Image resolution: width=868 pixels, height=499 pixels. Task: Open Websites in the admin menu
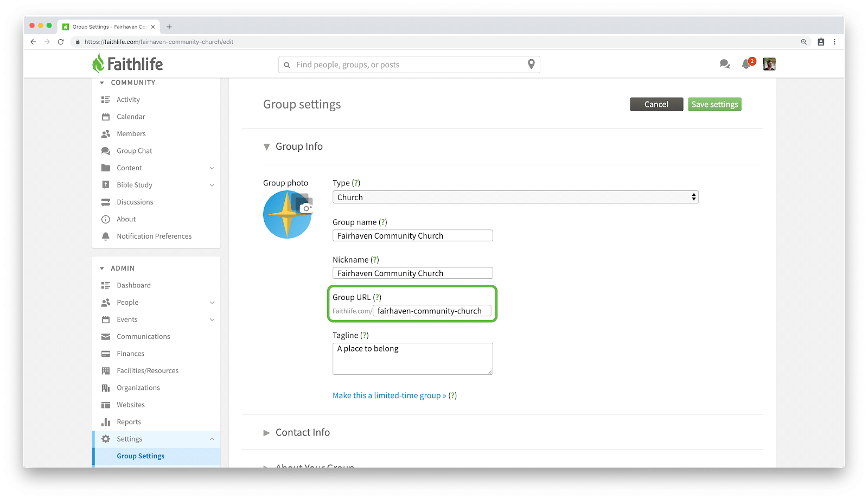click(131, 405)
